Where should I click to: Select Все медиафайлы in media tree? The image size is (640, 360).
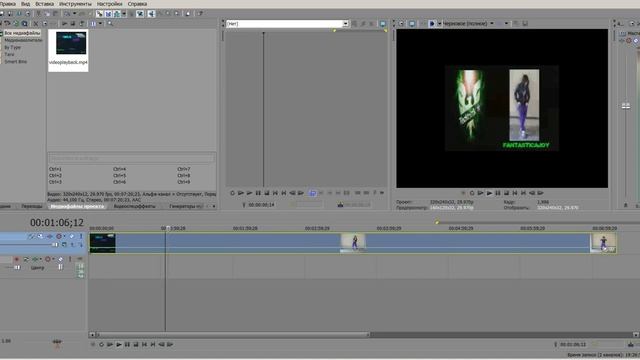click(22, 33)
